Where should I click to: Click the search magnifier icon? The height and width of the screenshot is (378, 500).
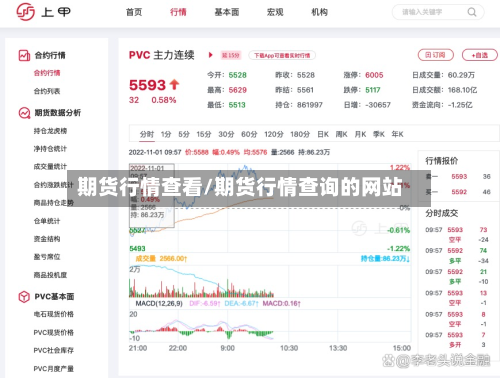(472, 12)
